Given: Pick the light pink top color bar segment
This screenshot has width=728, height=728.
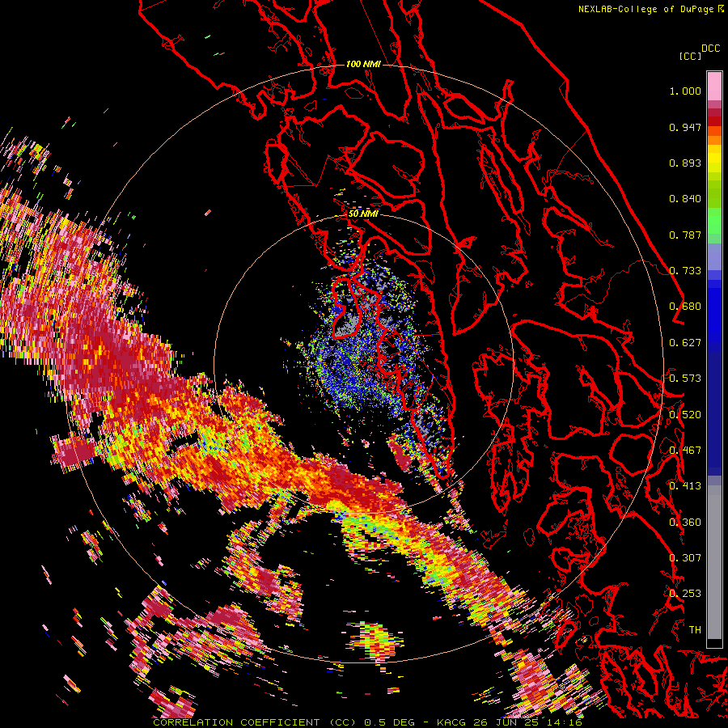Looking at the screenshot, I should pyautogui.click(x=714, y=86).
